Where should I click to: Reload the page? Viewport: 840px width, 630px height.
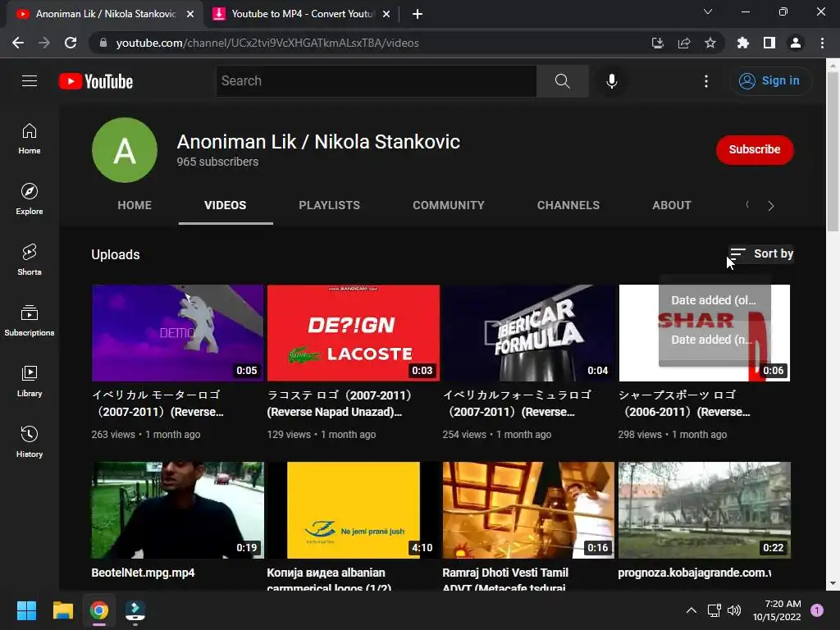tap(71, 43)
